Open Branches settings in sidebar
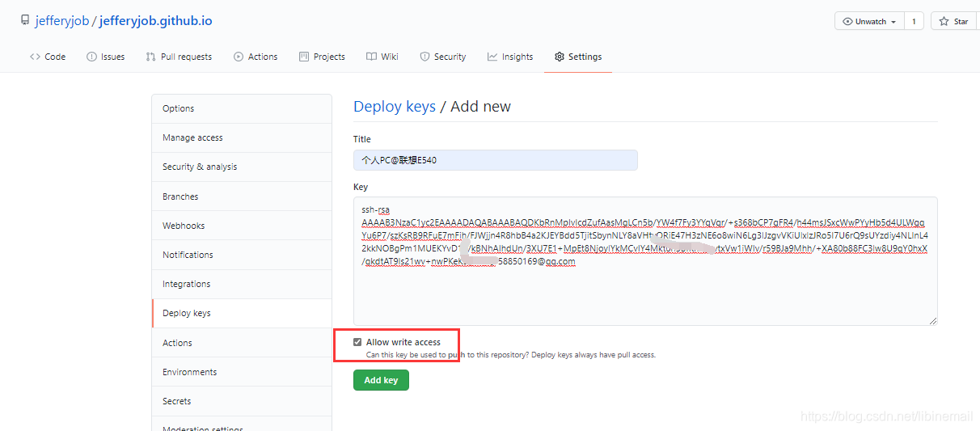This screenshot has width=980, height=431. (x=242, y=196)
